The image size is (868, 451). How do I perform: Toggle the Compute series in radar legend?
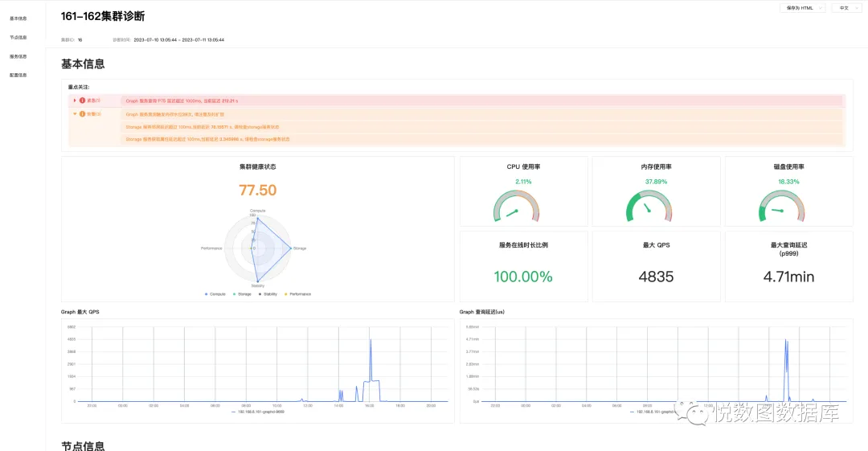click(x=215, y=294)
